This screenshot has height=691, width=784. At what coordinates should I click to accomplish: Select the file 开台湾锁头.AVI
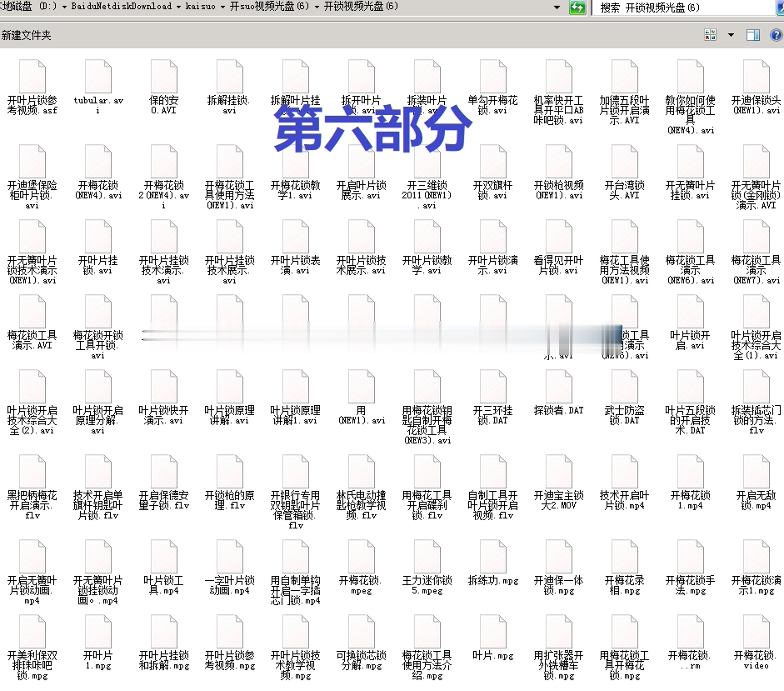click(625, 173)
